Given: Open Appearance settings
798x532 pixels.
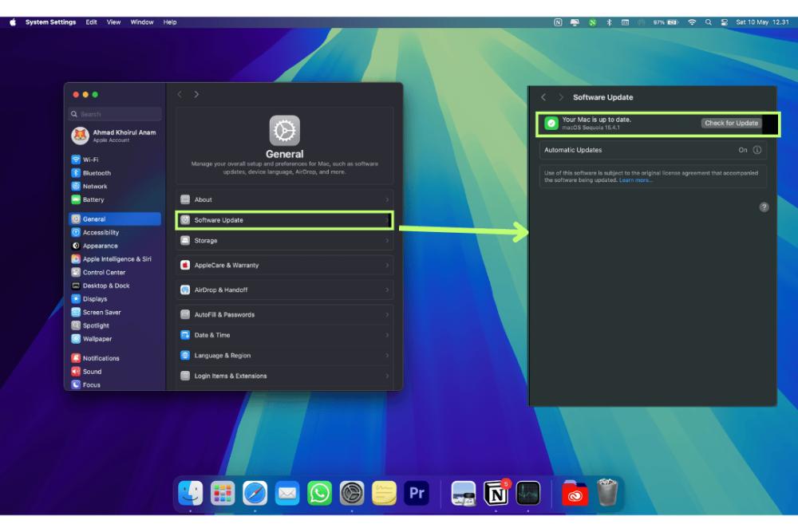Looking at the screenshot, I should (x=114, y=246).
